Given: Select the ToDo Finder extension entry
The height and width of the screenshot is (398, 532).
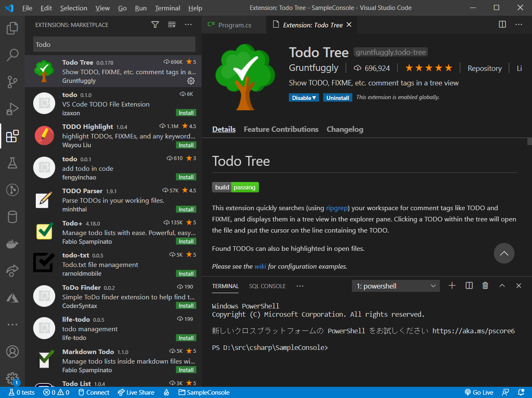Looking at the screenshot, I should 113,296.
